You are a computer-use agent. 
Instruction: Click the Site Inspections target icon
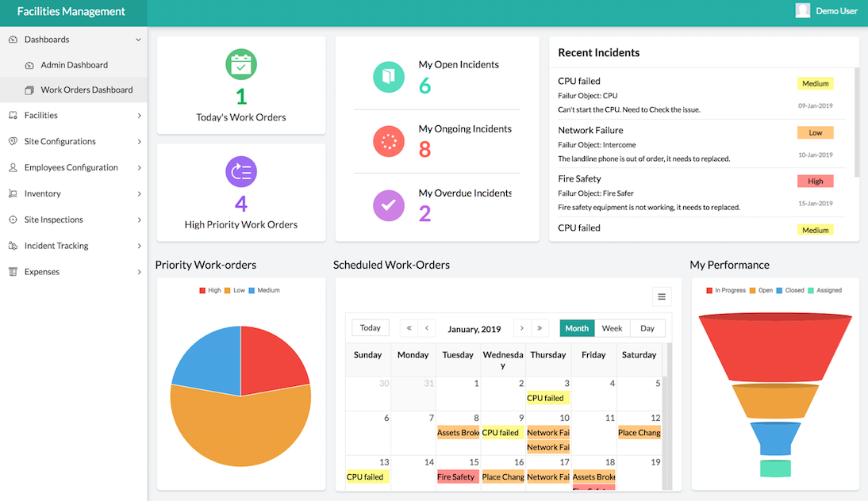13,220
